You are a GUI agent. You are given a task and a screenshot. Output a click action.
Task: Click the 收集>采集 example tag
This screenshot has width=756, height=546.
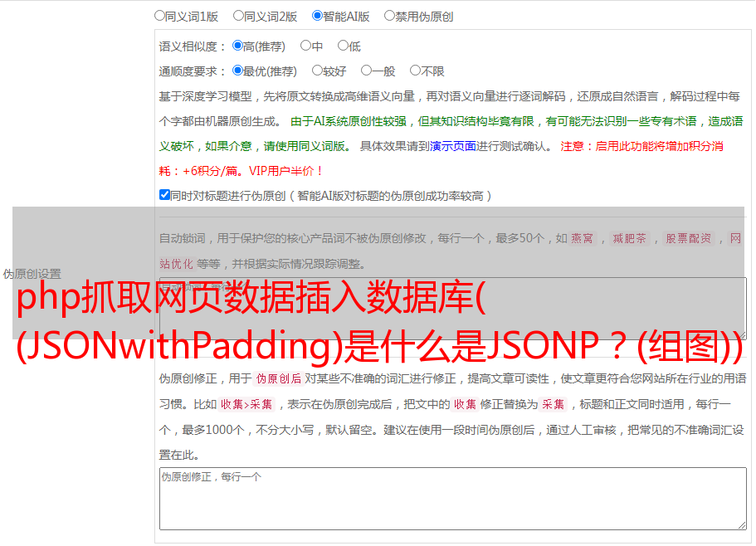point(246,404)
